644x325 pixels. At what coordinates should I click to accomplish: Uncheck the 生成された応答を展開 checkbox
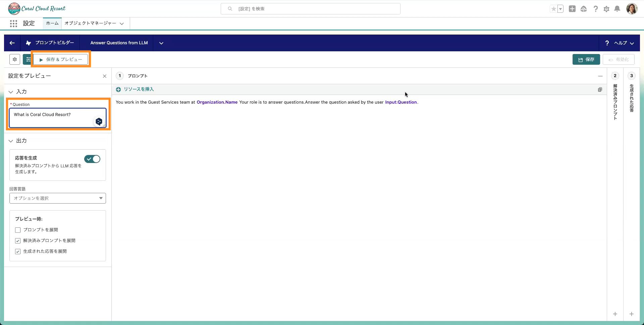tap(18, 252)
